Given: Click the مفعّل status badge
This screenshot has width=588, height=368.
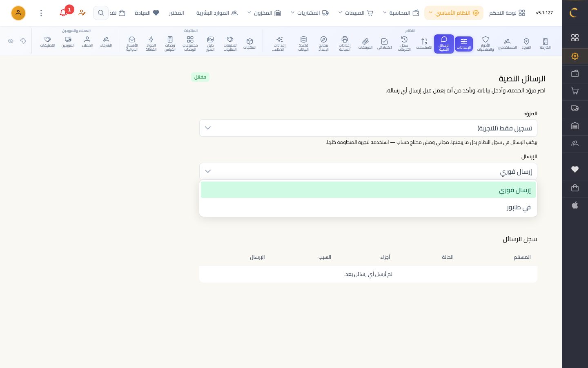Looking at the screenshot, I should pyautogui.click(x=200, y=77).
